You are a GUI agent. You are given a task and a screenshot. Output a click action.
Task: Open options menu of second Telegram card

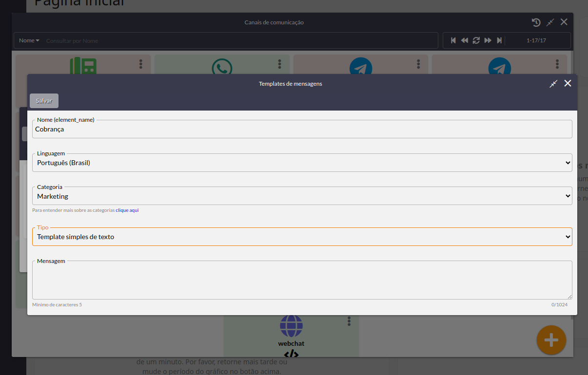pyautogui.click(x=557, y=64)
